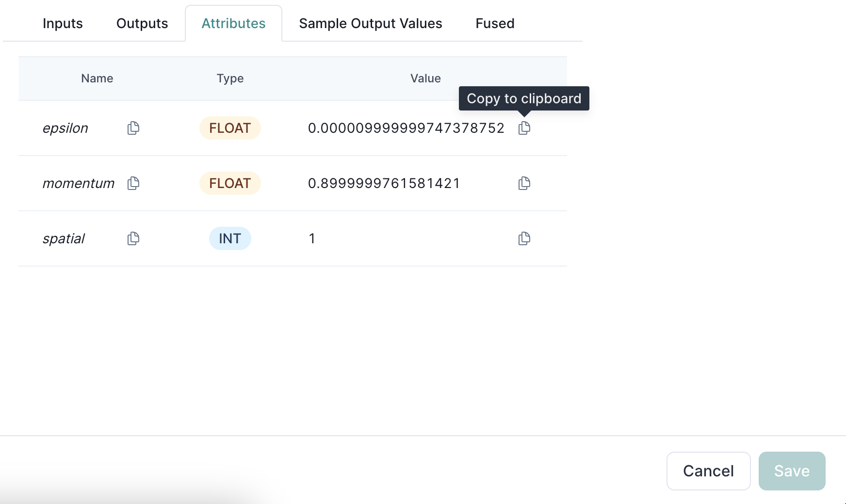Click the Cancel button
Screen dimensions: 846x504
click(x=708, y=471)
